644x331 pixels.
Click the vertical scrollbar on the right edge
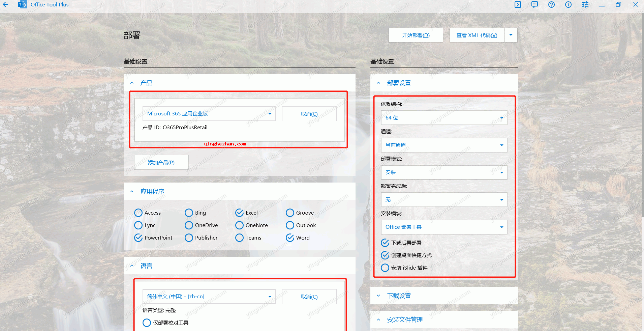click(642, 115)
